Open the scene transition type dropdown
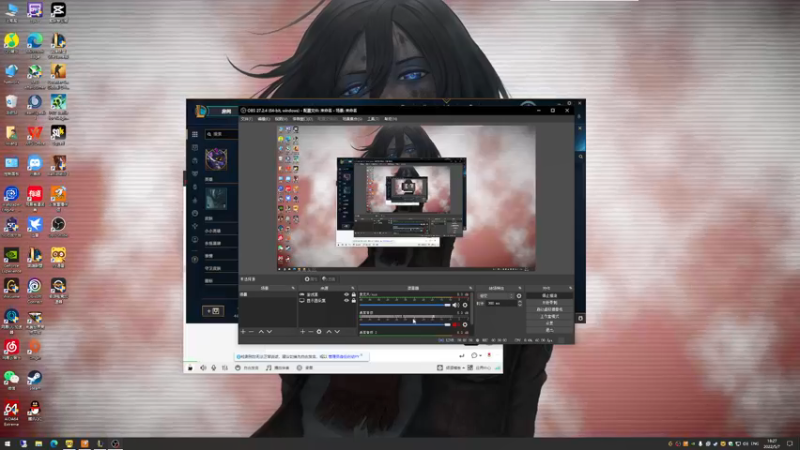The height and width of the screenshot is (450, 800). [495, 296]
